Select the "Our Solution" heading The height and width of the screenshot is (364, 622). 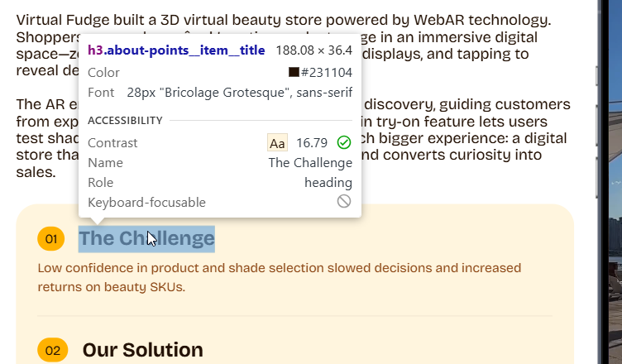[142, 350]
